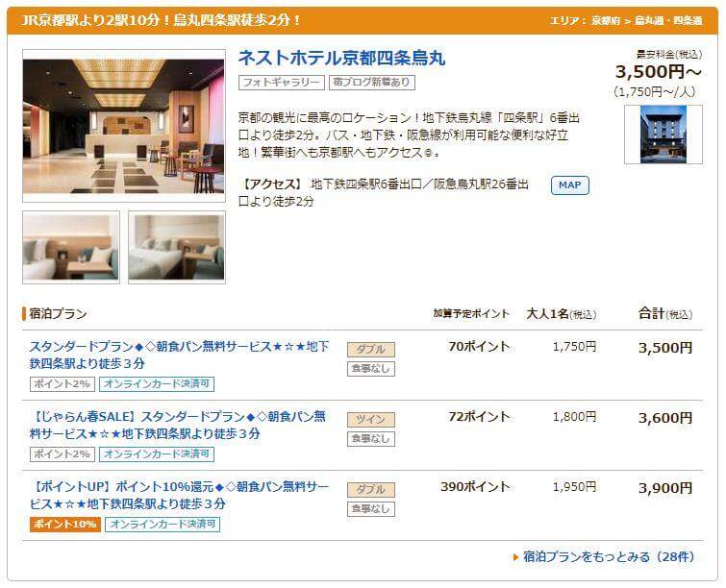Open the hotel exterior thumbnail
This screenshot has height=588, width=726.
[x=663, y=135]
